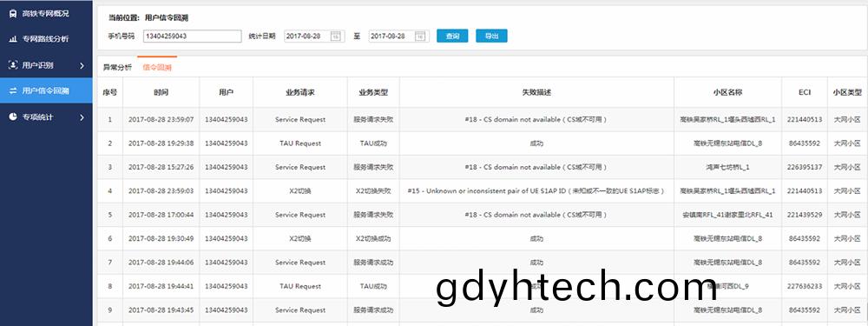Click the Service Request cell in row 1

click(x=300, y=120)
